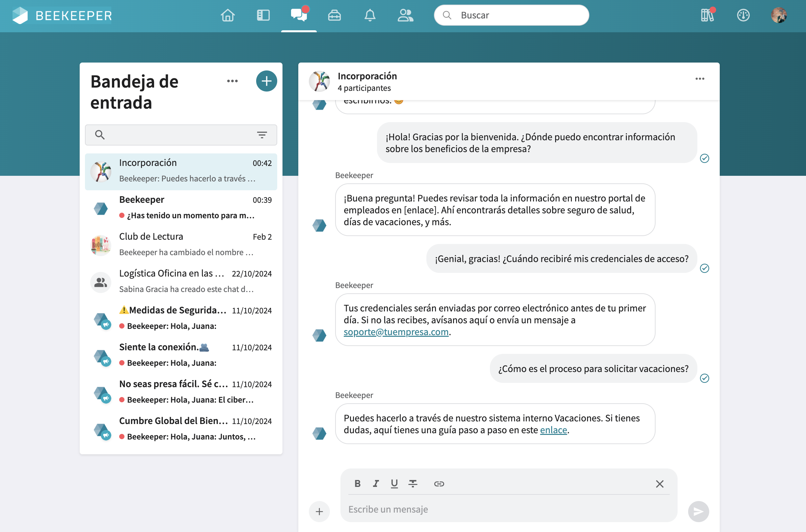The image size is (806, 532).
Task: Open the Home icon in top navigation
Action: pyautogui.click(x=228, y=15)
